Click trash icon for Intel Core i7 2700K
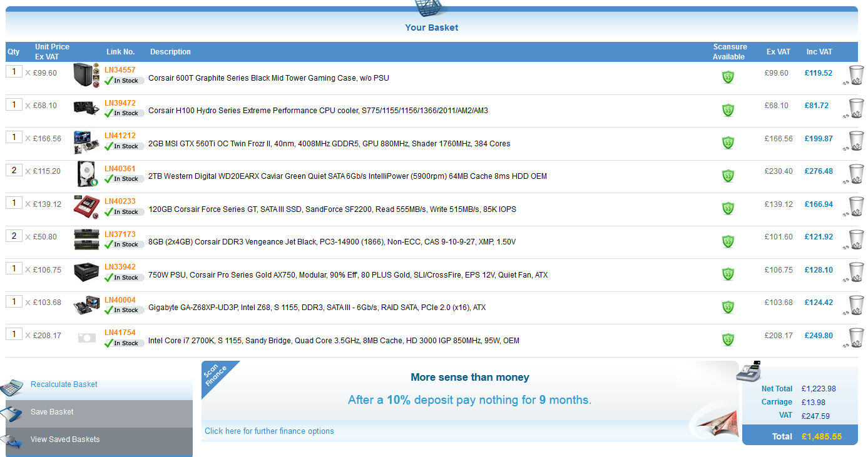The width and height of the screenshot is (868, 457). pos(855,337)
